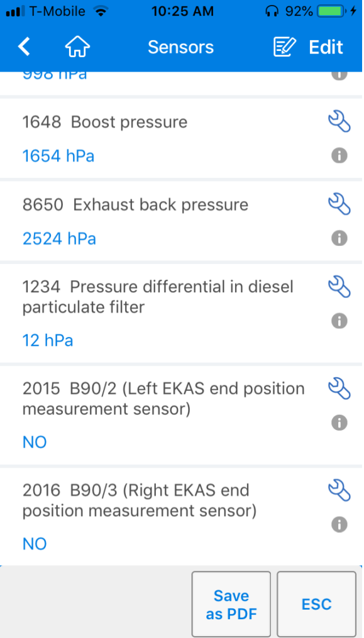Select the 1654 hPa boost pressure value
The height and width of the screenshot is (638, 364).
(x=58, y=157)
